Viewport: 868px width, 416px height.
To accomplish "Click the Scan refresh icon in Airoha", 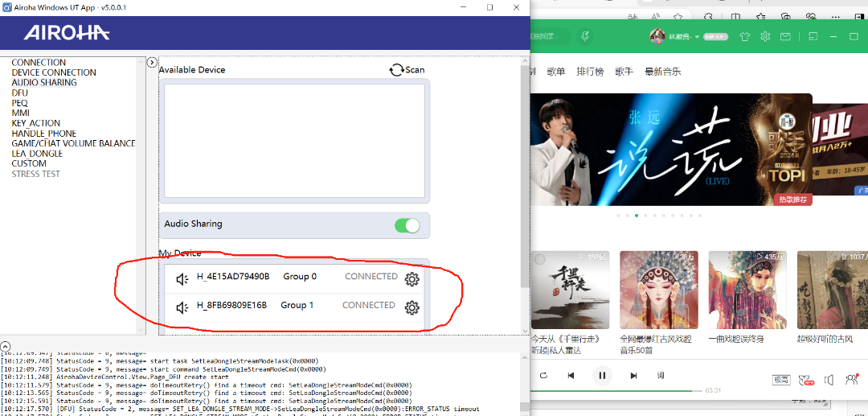I will click(396, 70).
